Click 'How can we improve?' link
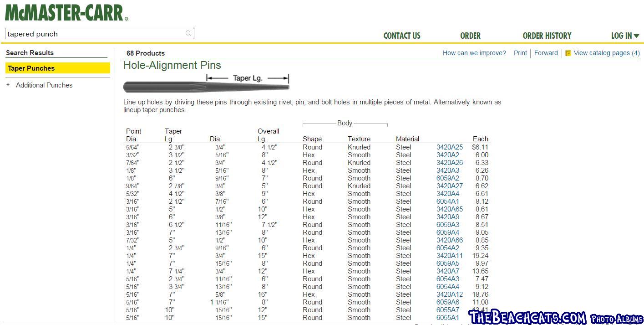Image resolution: width=644 pixels, height=325 pixels. (474, 53)
